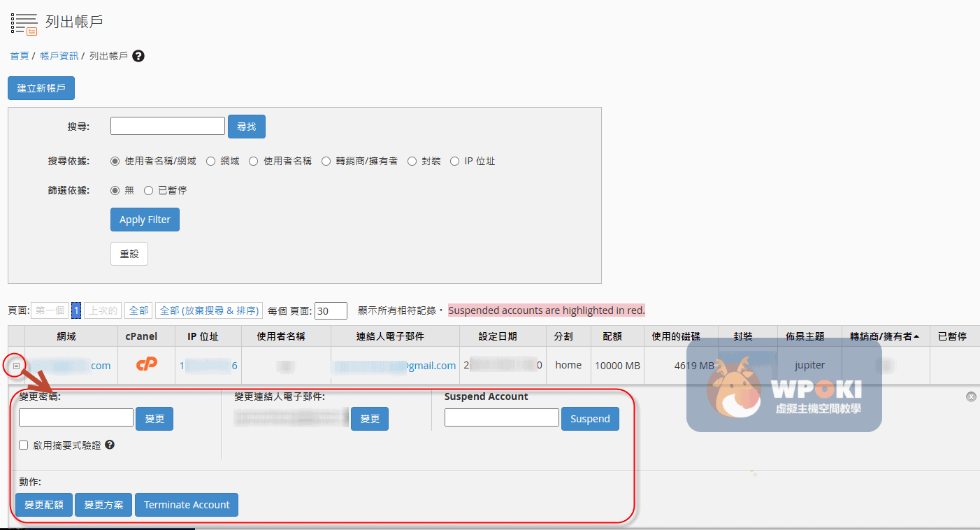
Task: Select the 已暫停 filter radio button
Action: click(x=148, y=190)
